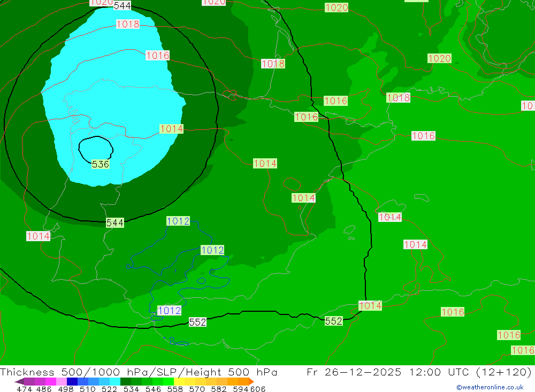Click the legend value 534
Screen dimensions: 535x392
point(132,389)
